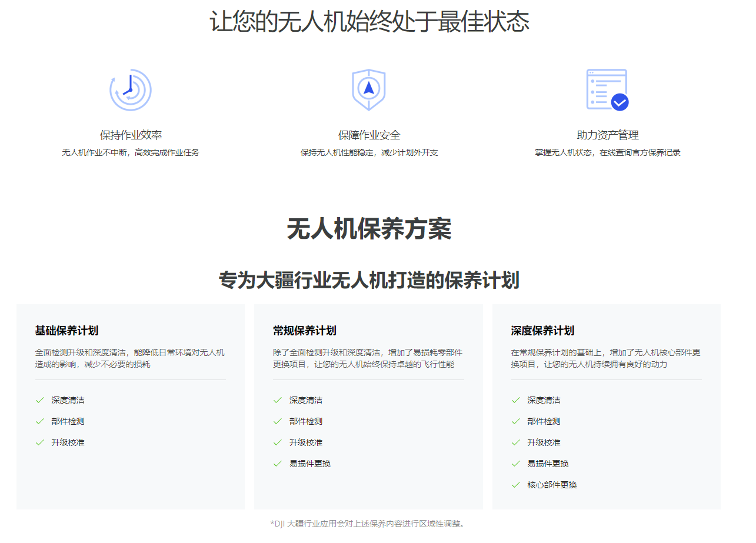Click the checklist icon above 助力资产管理
The height and width of the screenshot is (543, 756).
[x=607, y=90]
